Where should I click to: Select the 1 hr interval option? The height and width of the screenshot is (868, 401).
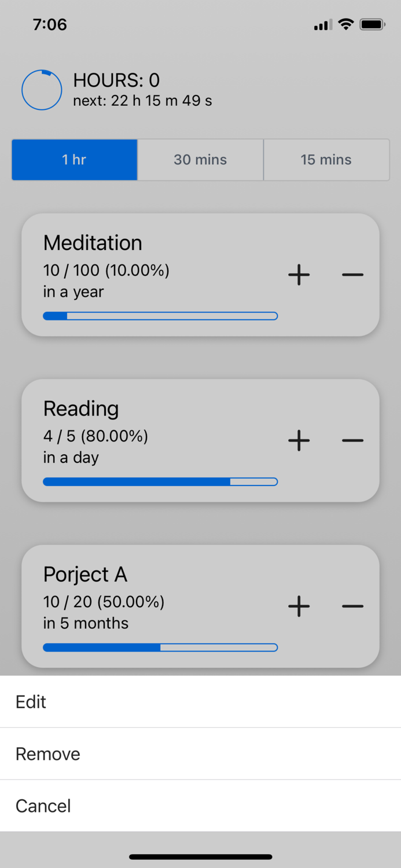(74, 160)
